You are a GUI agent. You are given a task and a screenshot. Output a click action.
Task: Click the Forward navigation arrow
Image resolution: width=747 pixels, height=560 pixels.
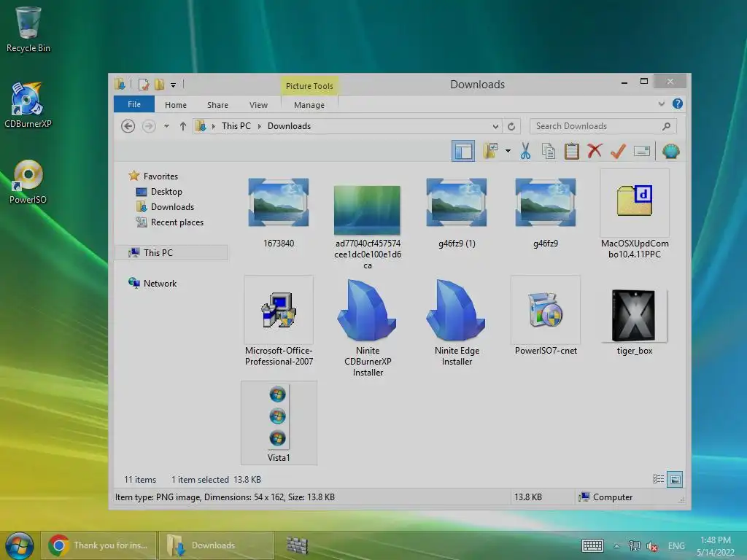coord(149,126)
